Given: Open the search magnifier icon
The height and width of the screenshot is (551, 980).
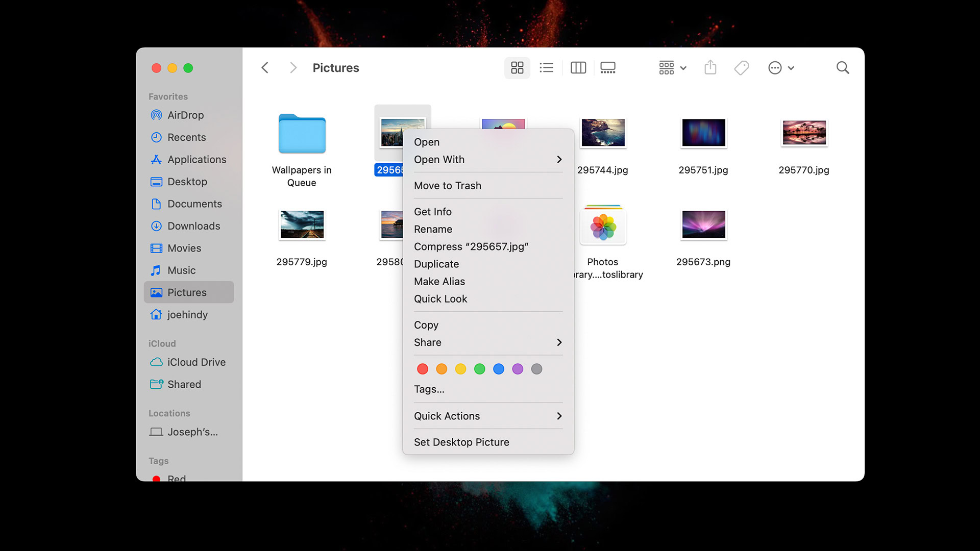Looking at the screenshot, I should click(x=842, y=68).
